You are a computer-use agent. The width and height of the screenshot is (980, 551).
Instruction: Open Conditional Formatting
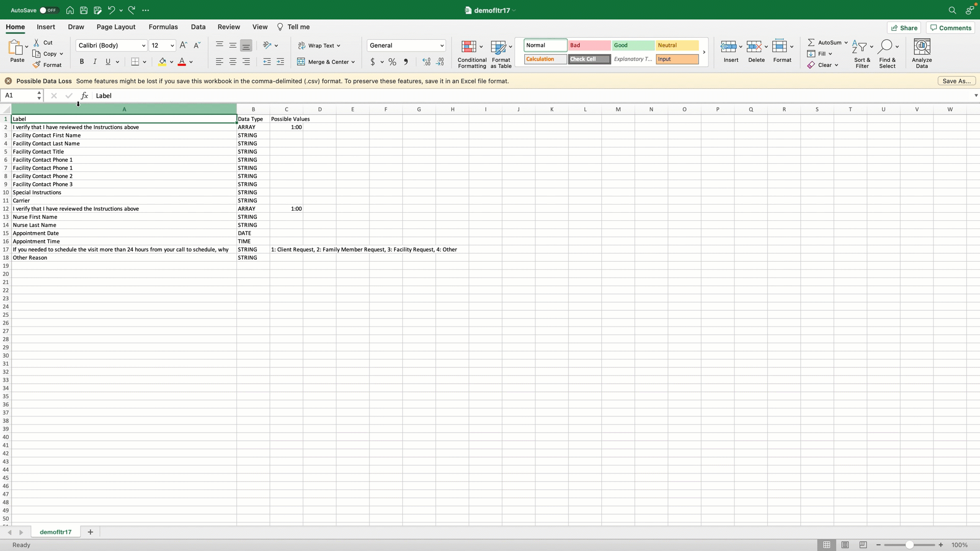click(472, 54)
